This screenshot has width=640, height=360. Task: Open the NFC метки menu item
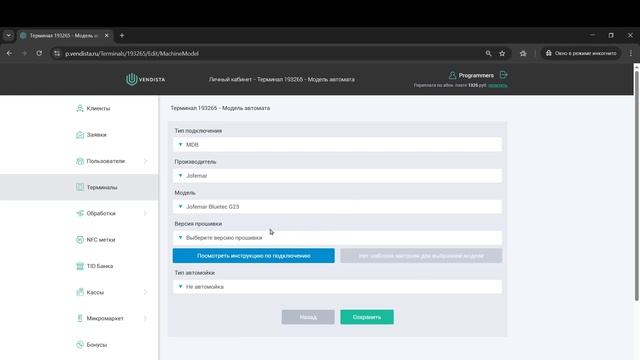pos(101,240)
